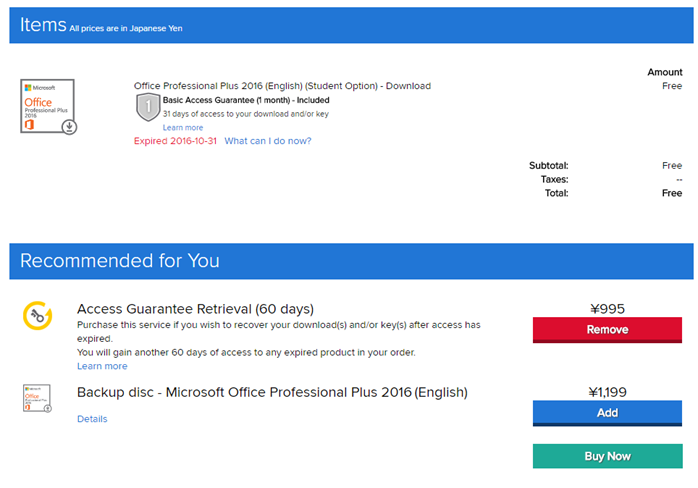Click the 'Expired 2016-10-31' text
This screenshot has height=488, width=698.
point(175,141)
